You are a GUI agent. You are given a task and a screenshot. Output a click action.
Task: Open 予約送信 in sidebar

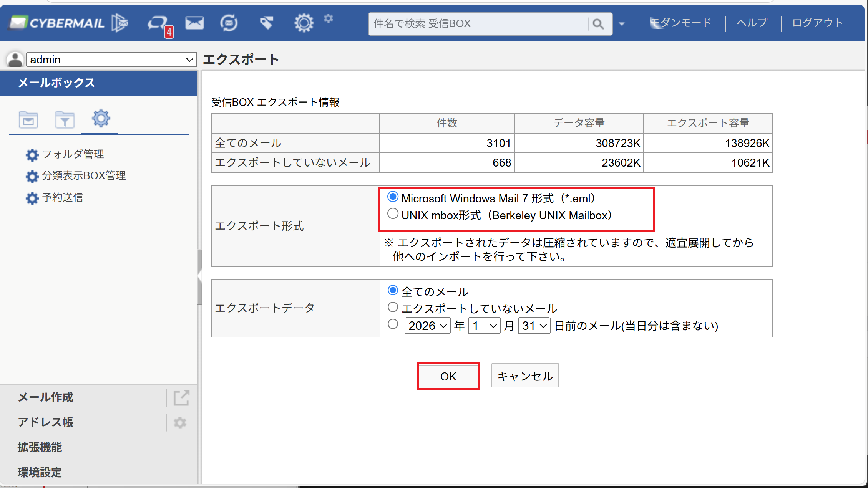pyautogui.click(x=63, y=197)
